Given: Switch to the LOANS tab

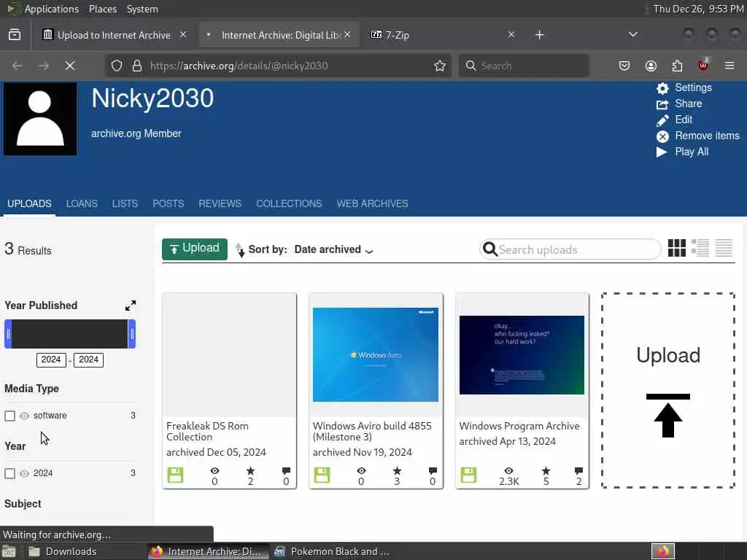Looking at the screenshot, I should (82, 204).
